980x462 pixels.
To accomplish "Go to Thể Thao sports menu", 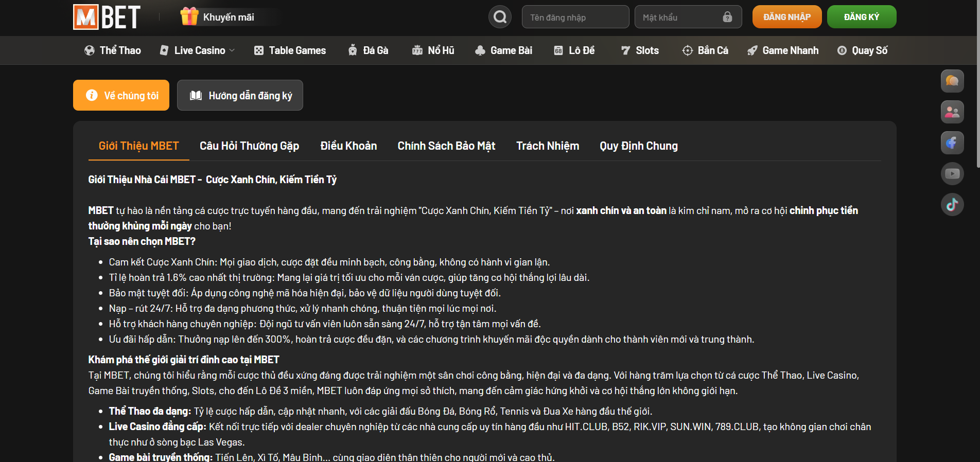I will coord(113,50).
